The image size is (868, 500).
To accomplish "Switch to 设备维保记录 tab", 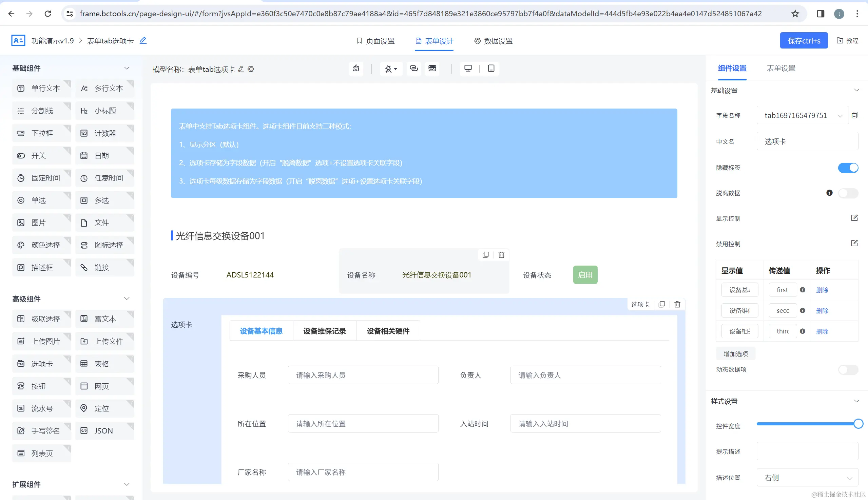I will [325, 331].
